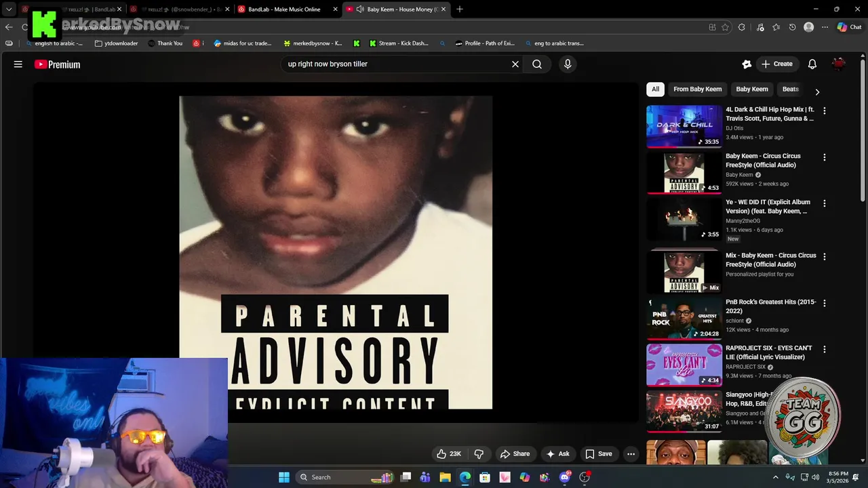Open File Explorer from the taskbar

[445, 477]
